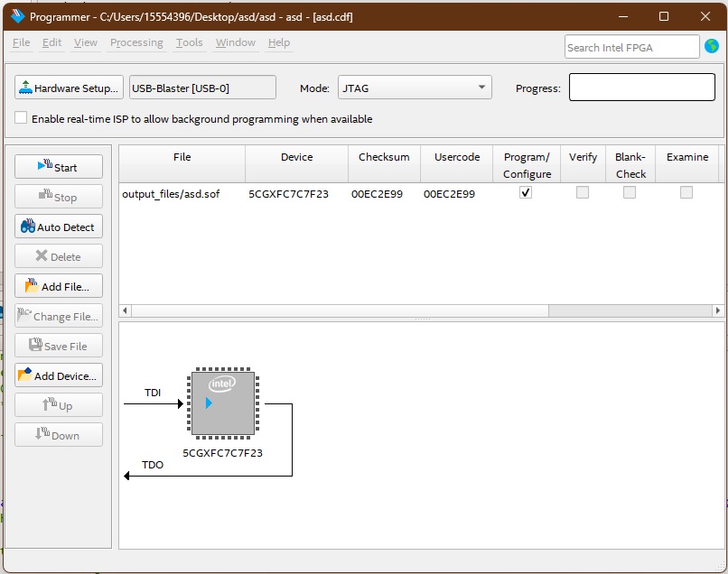Click the Search Intel FPGA field

coord(631,47)
